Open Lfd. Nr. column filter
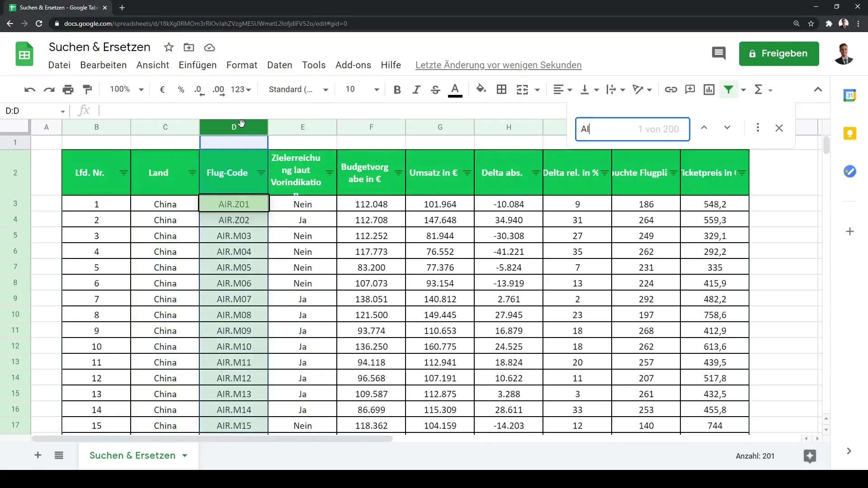 (x=123, y=173)
